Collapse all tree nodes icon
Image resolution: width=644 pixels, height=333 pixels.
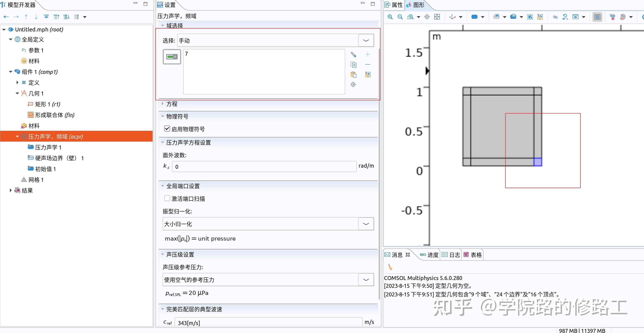[56, 17]
